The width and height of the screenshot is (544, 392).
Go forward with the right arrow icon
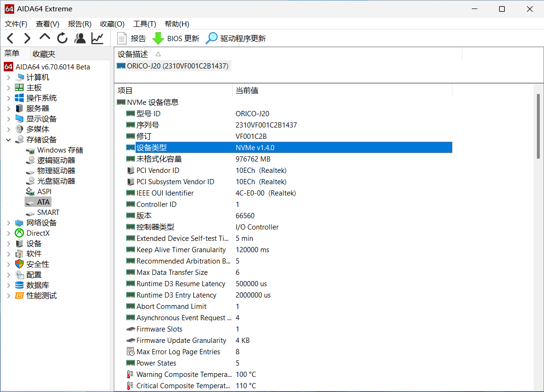point(27,38)
